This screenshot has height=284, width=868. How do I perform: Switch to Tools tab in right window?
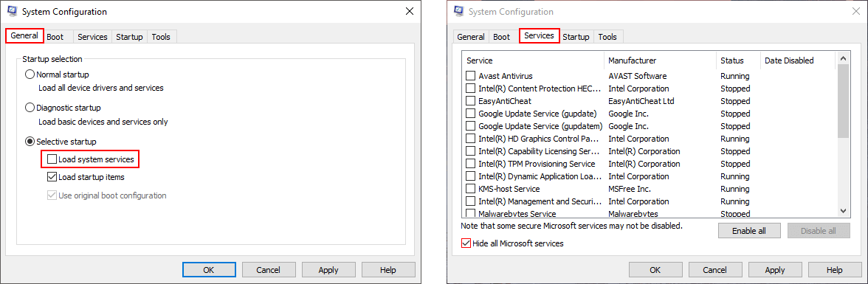pyautogui.click(x=608, y=37)
